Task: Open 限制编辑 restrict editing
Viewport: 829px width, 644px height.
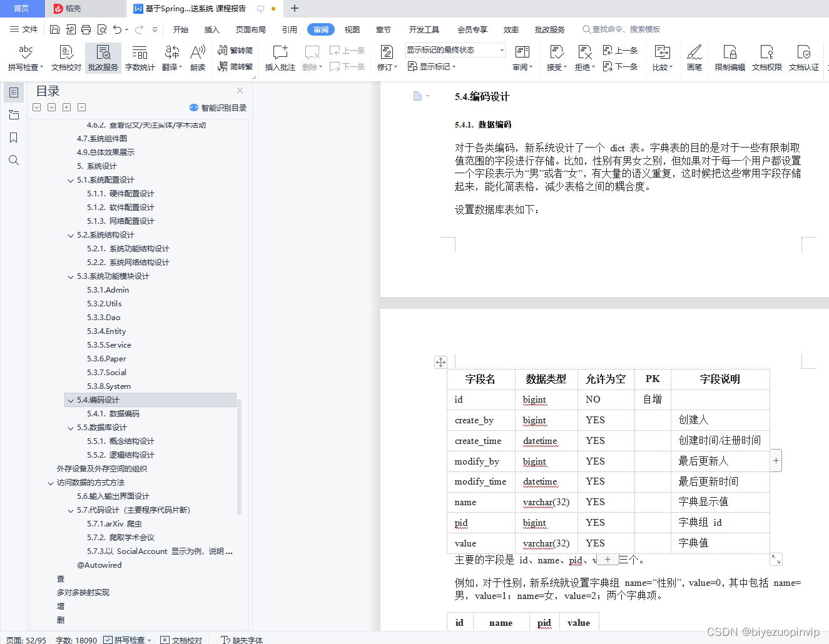Action: pyautogui.click(x=730, y=58)
